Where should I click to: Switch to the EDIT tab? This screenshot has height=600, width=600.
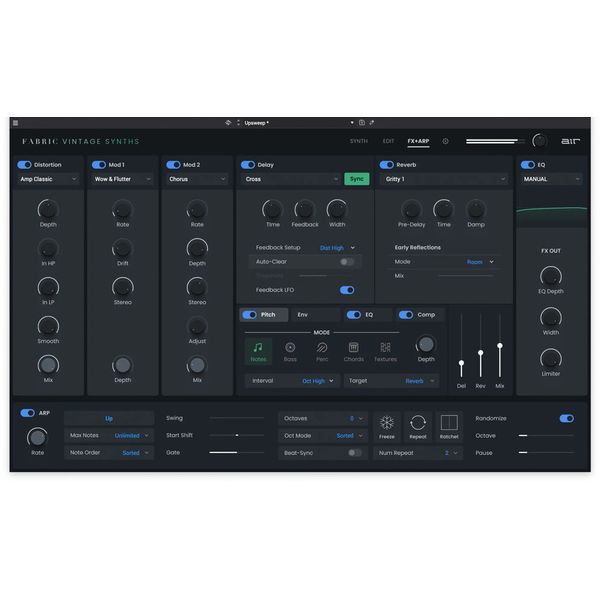388,141
